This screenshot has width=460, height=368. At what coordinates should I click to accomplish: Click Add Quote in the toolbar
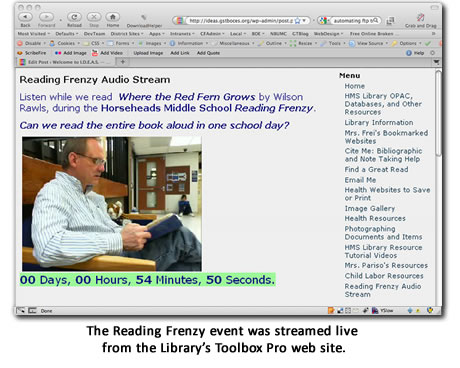pos(208,53)
